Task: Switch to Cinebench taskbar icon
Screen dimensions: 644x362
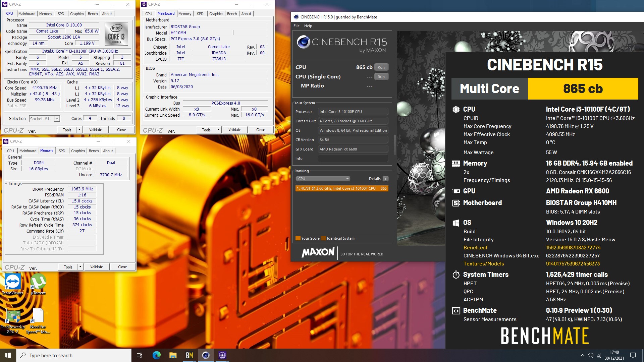Action: [x=206, y=355]
